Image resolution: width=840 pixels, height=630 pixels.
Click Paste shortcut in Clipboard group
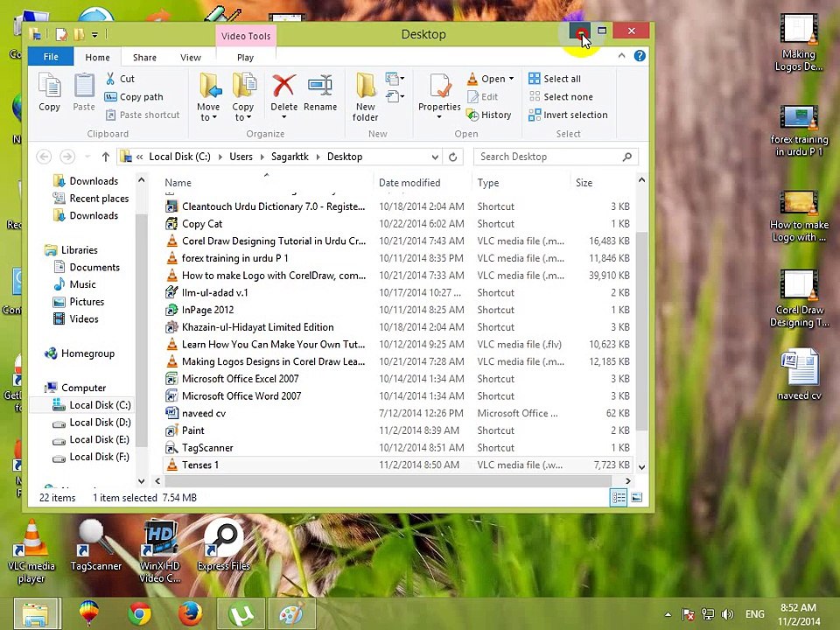pos(143,115)
